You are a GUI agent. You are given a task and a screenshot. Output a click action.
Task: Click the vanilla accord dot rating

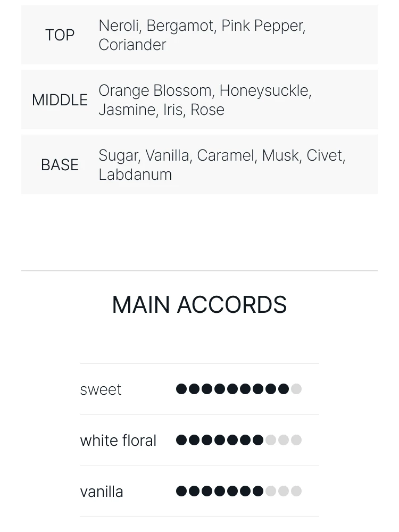(x=239, y=491)
